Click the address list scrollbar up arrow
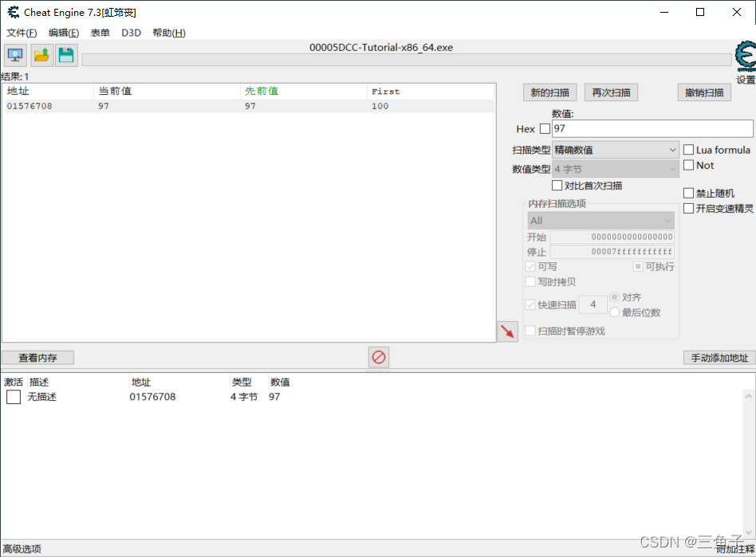Image resolution: width=756 pixels, height=557 pixels. pyautogui.click(x=748, y=396)
